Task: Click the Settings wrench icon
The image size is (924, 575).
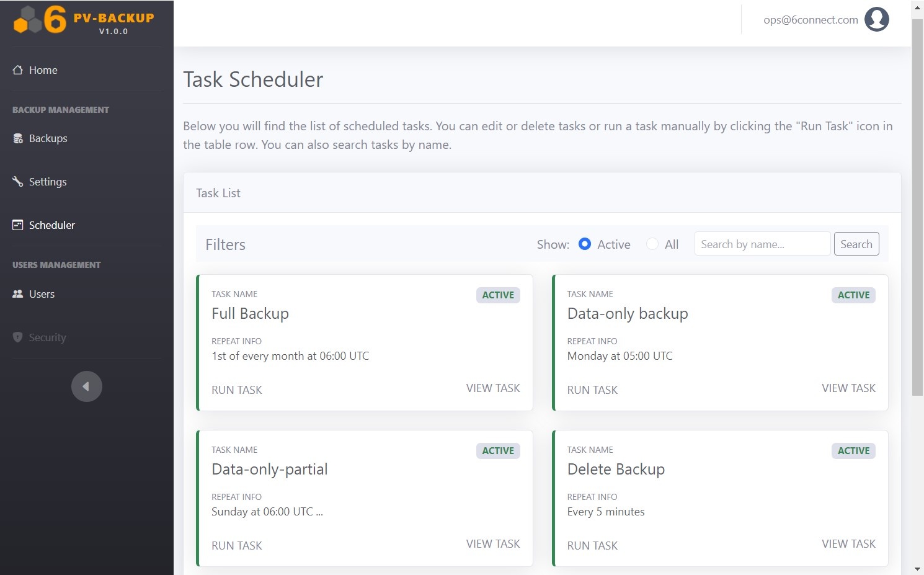Action: 18,182
